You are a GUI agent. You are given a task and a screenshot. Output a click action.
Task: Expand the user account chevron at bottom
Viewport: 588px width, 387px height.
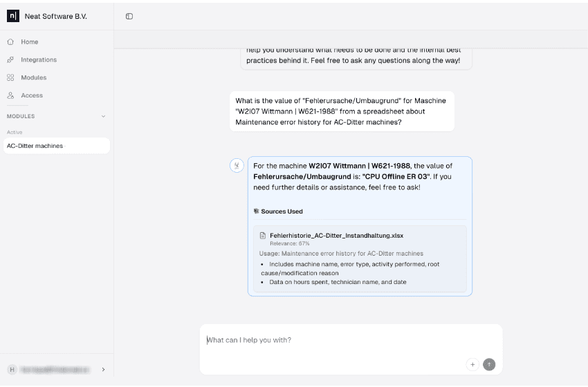coord(104,370)
